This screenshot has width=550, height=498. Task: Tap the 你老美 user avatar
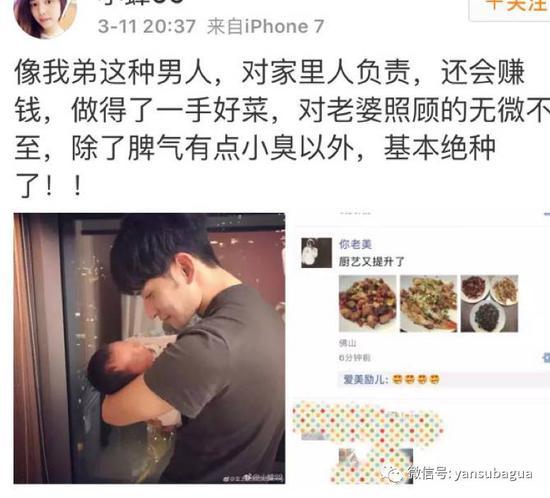pyautogui.click(x=316, y=253)
